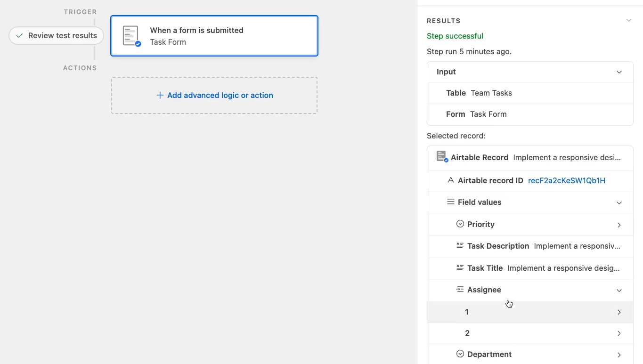Click the long text icon beside Task Title
Screen dimensions: 643x364
[x=460, y=267]
